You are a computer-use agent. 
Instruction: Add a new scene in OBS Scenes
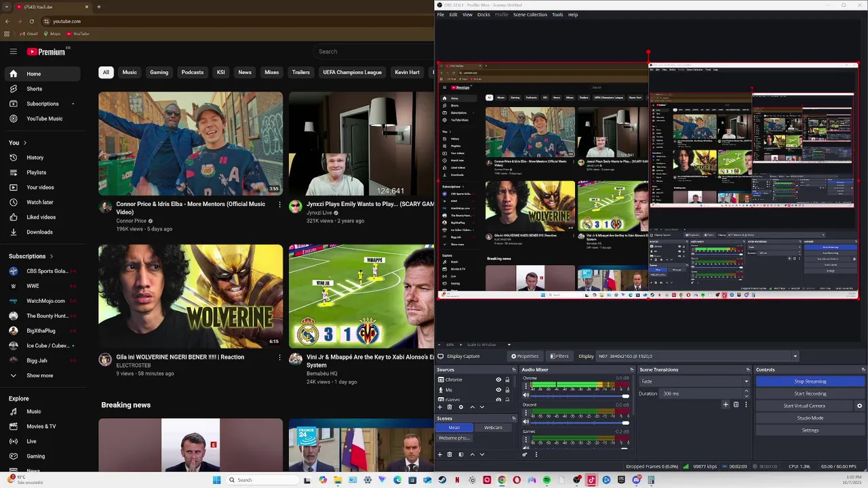coord(439,454)
